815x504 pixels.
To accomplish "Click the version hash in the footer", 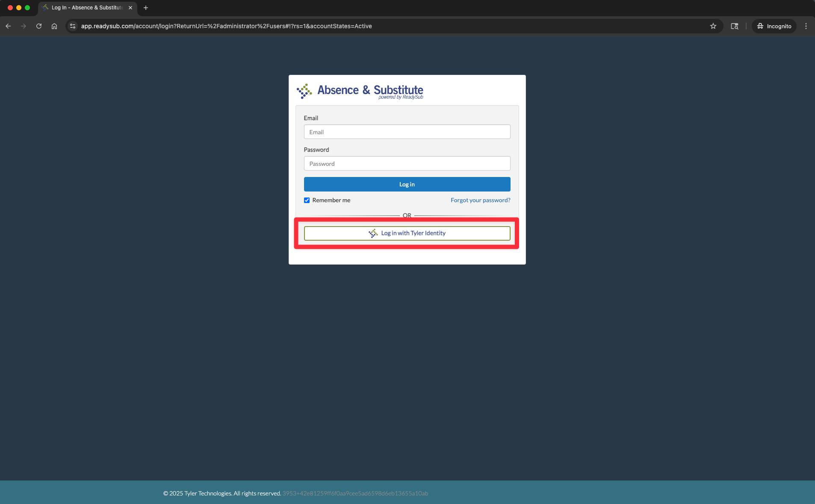I will (355, 493).
